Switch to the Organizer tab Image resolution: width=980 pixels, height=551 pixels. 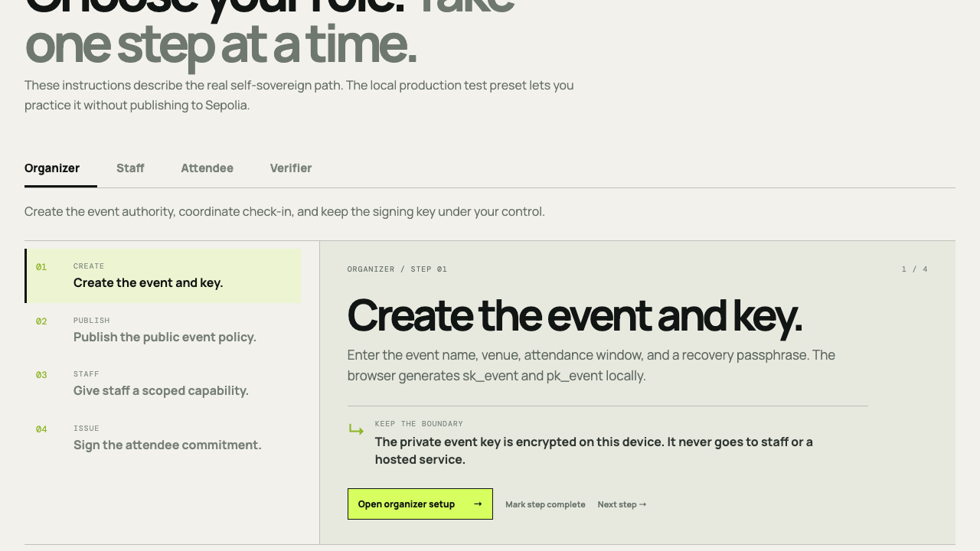[52, 168]
